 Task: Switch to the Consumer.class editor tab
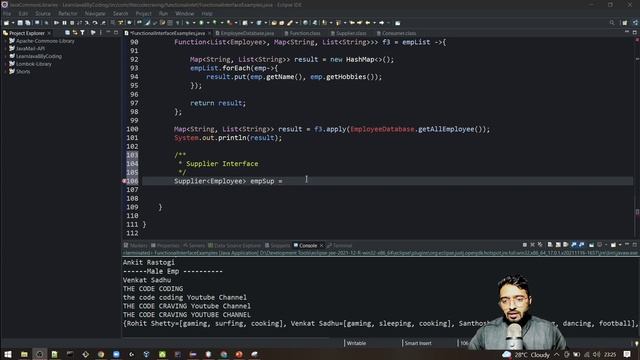point(396,33)
